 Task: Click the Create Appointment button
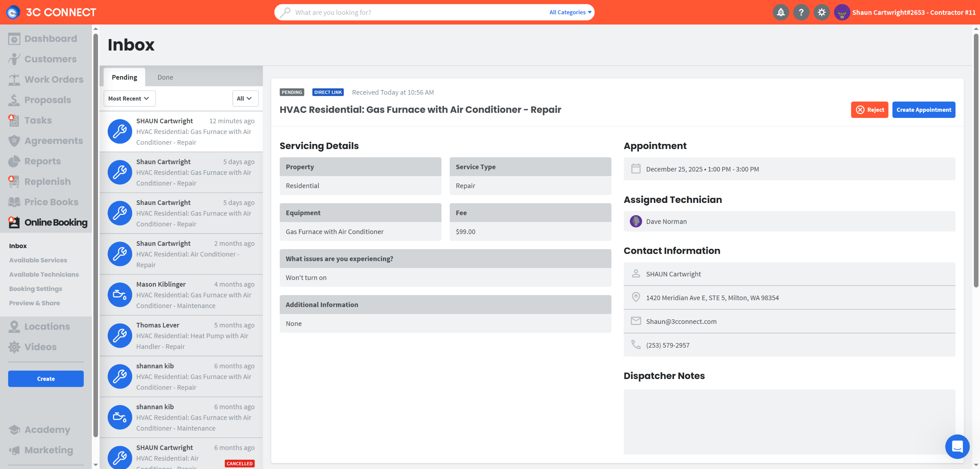pos(923,110)
